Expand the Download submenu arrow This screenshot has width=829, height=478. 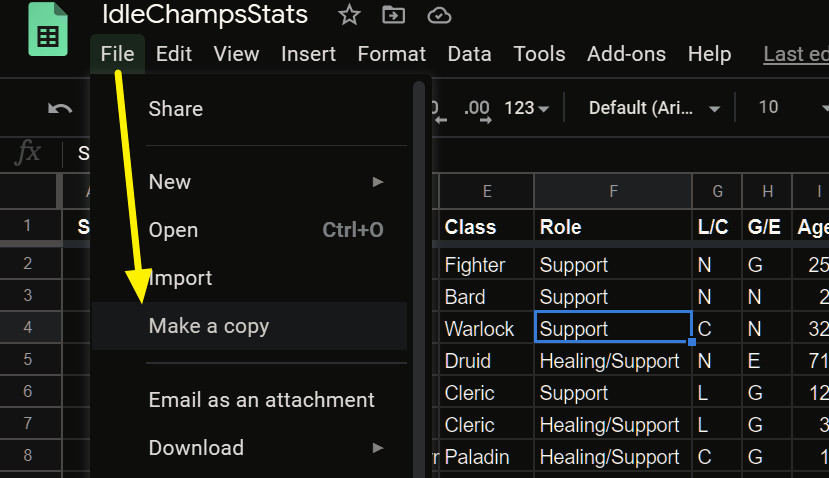coord(378,448)
